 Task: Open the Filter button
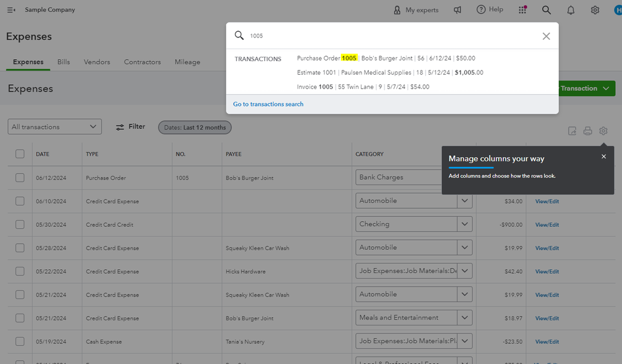pos(130,127)
